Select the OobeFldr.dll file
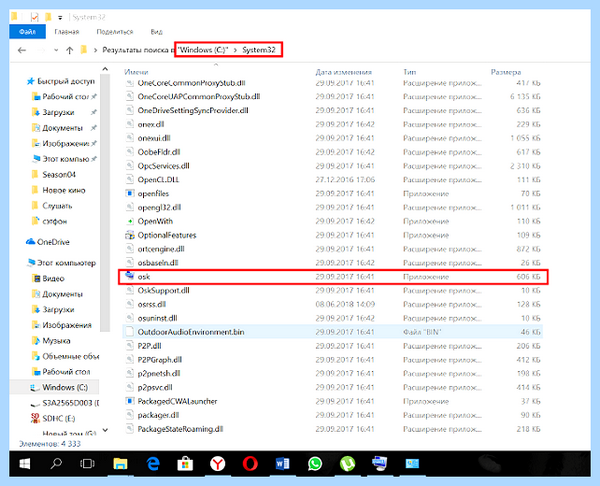This screenshot has width=600, height=486. [333, 152]
